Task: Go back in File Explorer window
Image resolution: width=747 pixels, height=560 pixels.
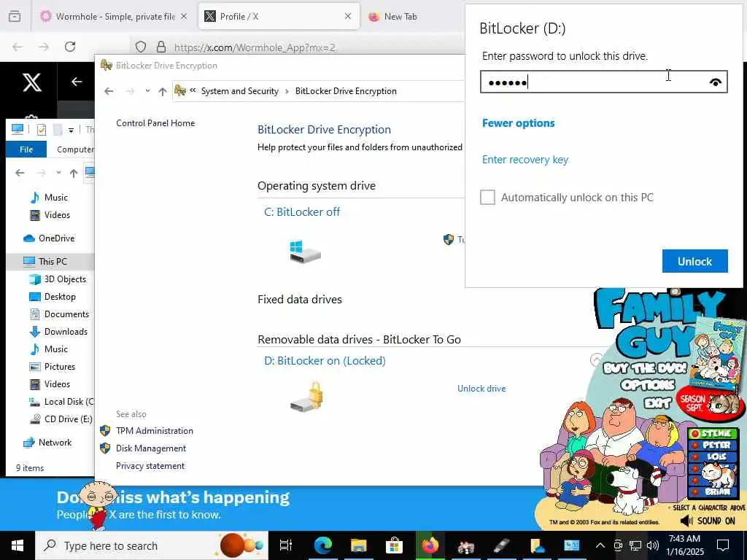Action: click(20, 172)
